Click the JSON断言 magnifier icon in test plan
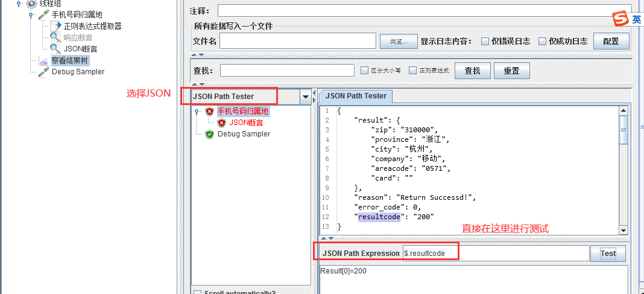Screen dimensions: 644x294 click(55, 48)
